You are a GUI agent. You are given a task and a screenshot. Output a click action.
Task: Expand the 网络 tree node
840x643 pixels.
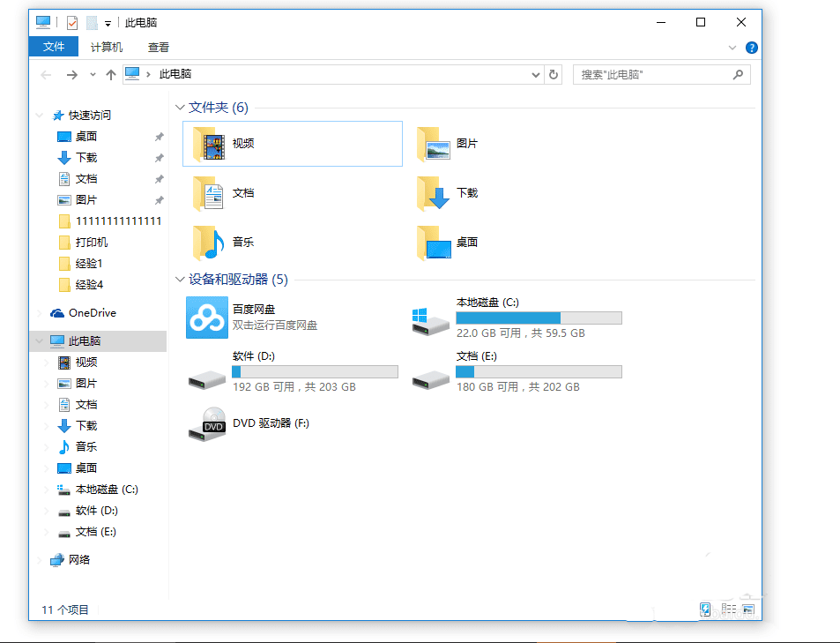point(39,560)
